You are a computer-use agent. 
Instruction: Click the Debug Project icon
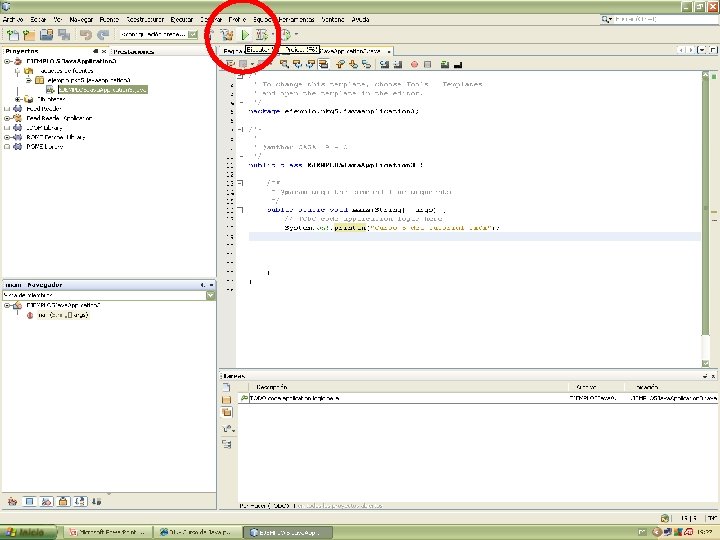[x=263, y=35]
